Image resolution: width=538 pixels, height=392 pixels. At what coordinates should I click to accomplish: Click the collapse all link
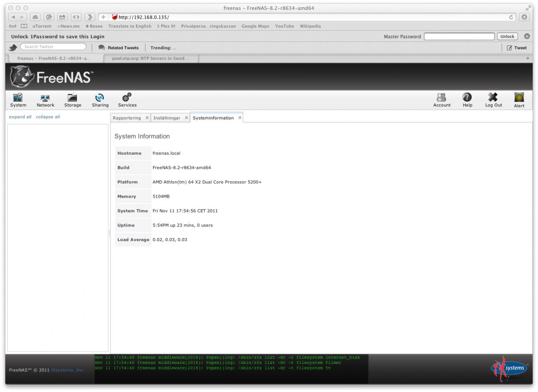pos(48,117)
